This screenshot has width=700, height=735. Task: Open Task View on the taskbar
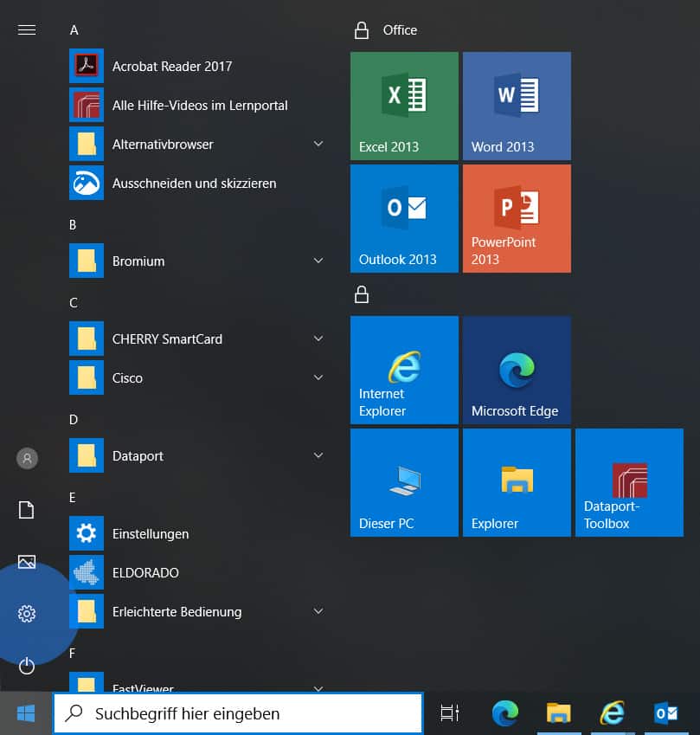(x=450, y=713)
